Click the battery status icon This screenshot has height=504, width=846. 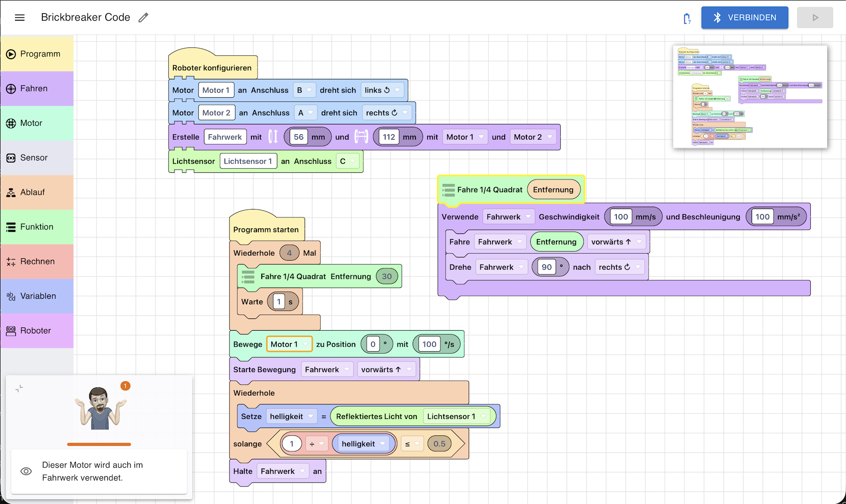pos(687,18)
